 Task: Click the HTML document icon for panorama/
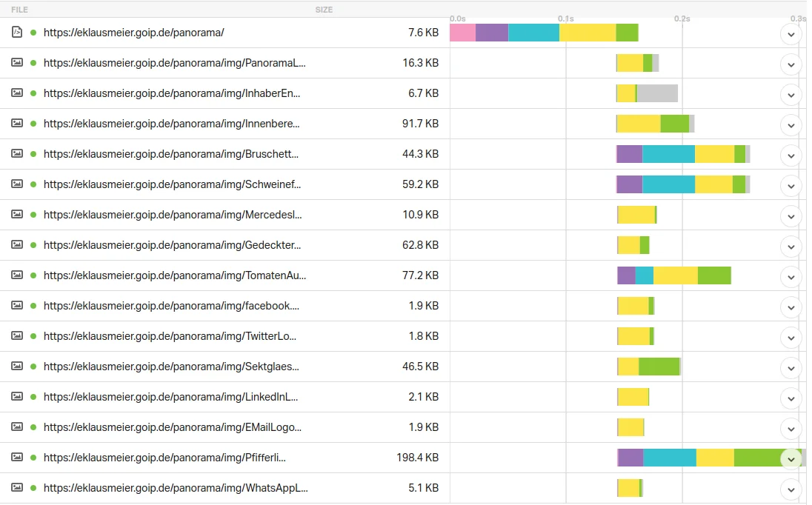tap(17, 33)
